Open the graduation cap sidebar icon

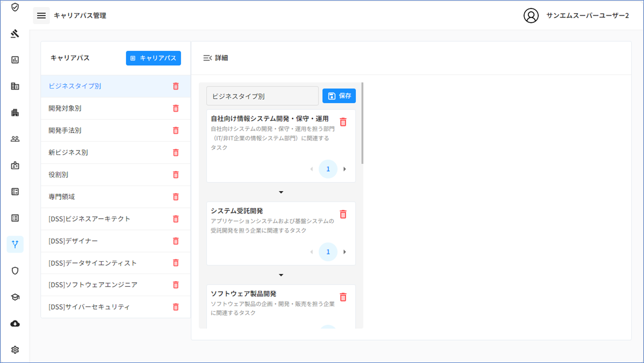pos(15,297)
